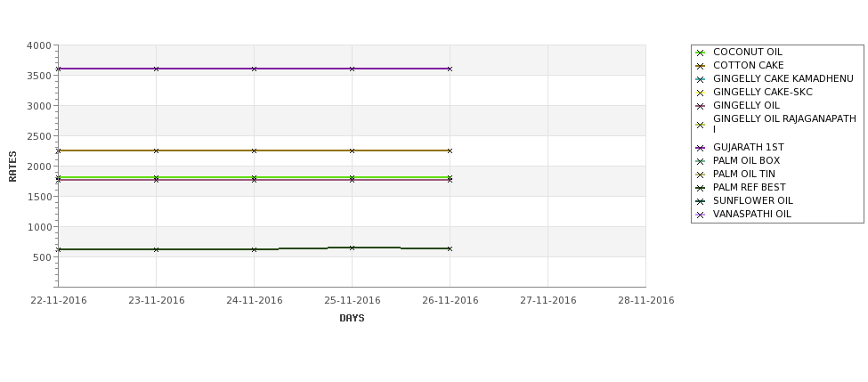Screen dimensions: 868x382
Task: Click the GINGELLY OIL legend marker icon
Action: [700, 106]
